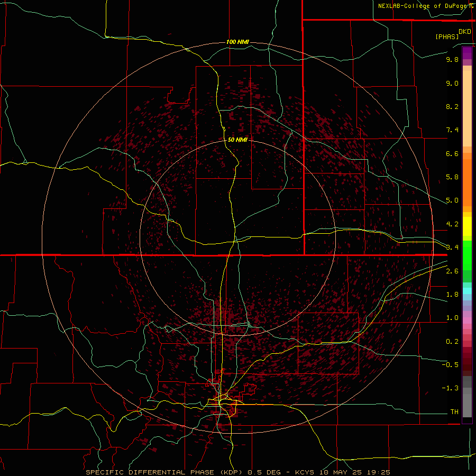Screen dimensions: 476x476
Task: Click the '10 MAY 25' date in the caption
Action: click(340, 472)
